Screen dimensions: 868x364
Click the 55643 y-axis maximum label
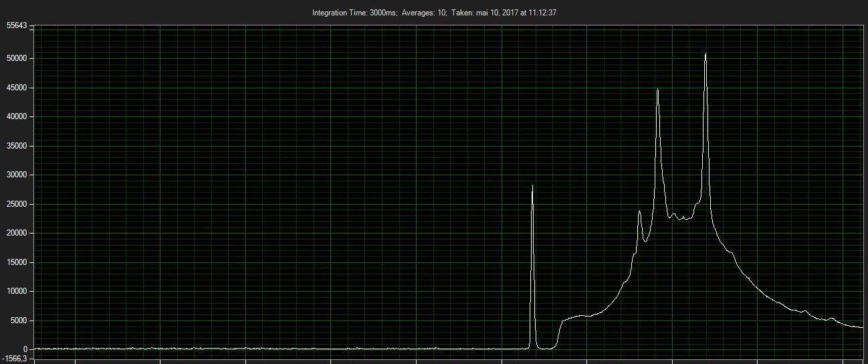16,25
